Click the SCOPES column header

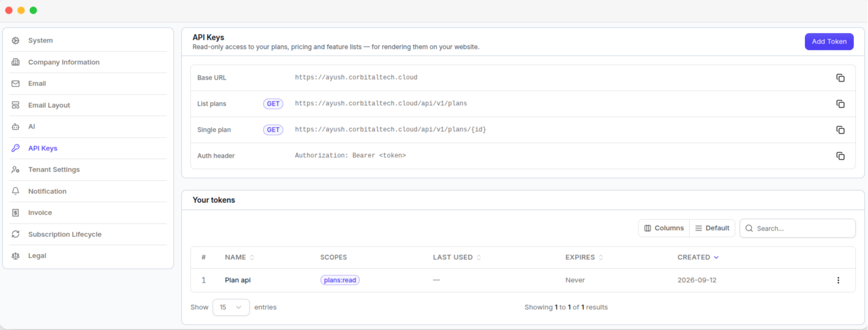point(333,257)
